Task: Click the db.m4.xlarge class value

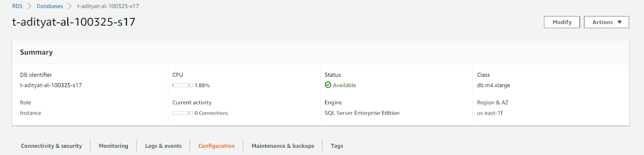Action: (x=493, y=85)
